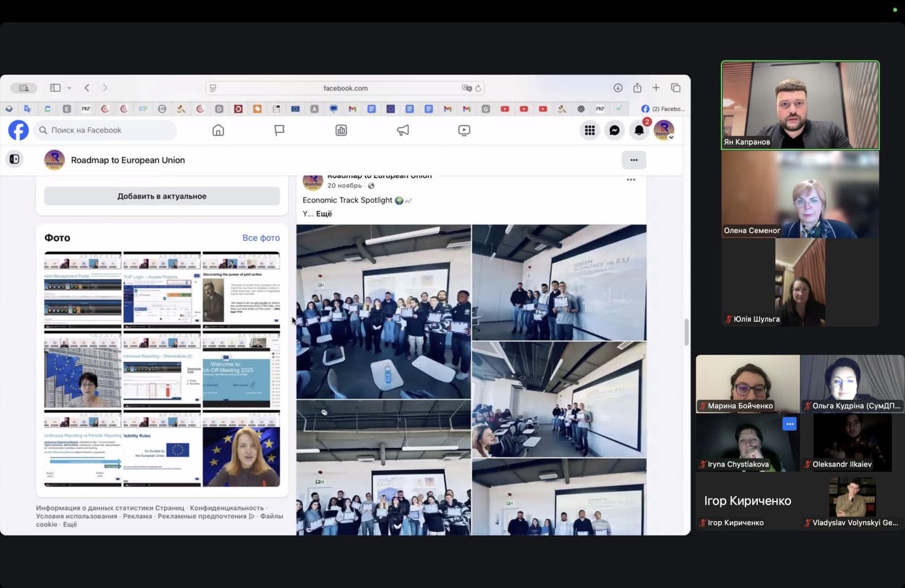Open the Facebook Home icon
The width and height of the screenshot is (905, 588).
(x=218, y=130)
